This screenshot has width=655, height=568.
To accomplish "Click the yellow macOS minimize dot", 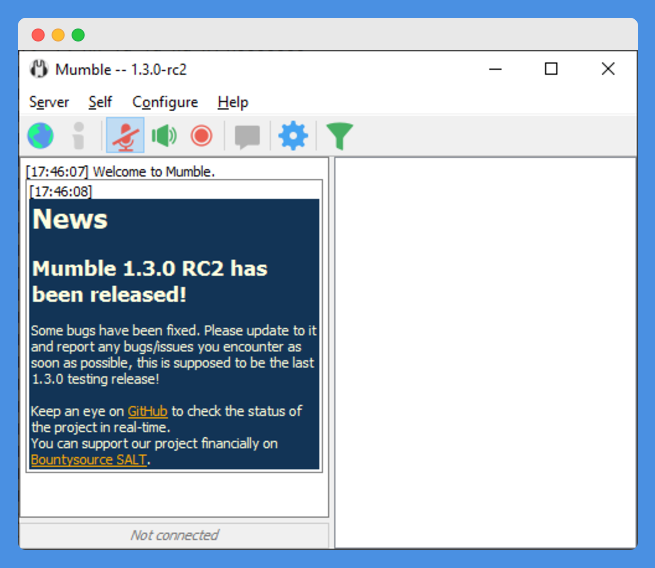I will [58, 35].
